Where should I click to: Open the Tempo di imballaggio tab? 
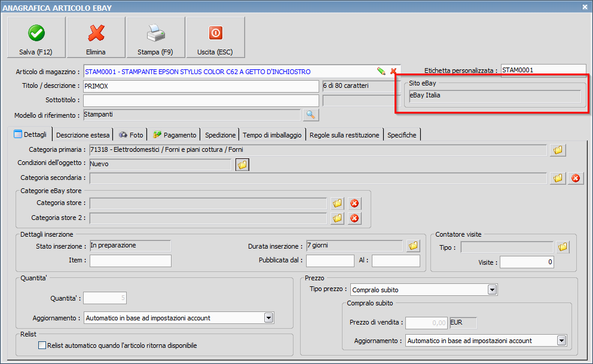[x=272, y=135]
